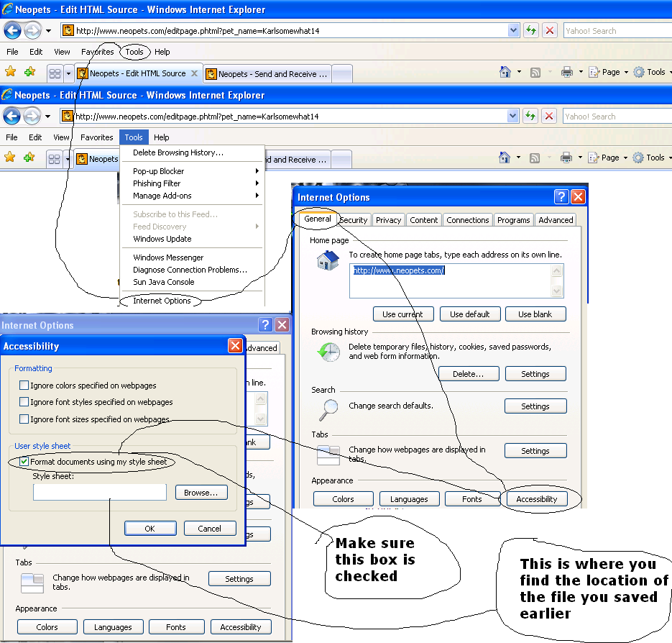672x643 pixels.
Task: Open File menu in upper browser window
Action: point(12,52)
